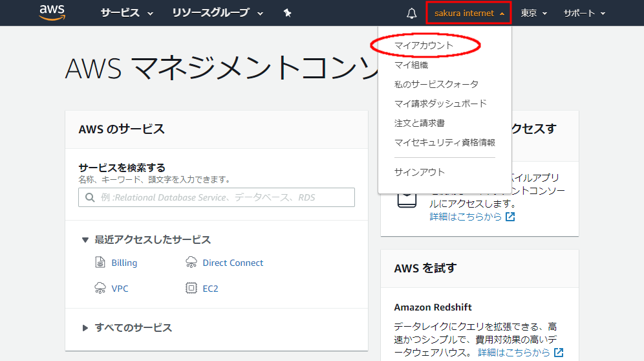Image resolution: width=644 pixels, height=361 pixels.
Task: Click the pin shortcut icon in navbar
Action: point(288,13)
